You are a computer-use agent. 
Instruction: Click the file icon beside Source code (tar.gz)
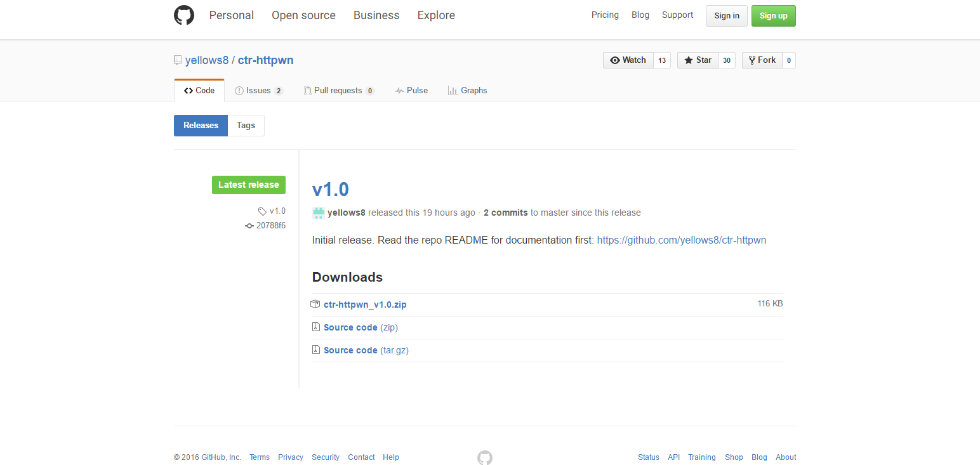[315, 350]
